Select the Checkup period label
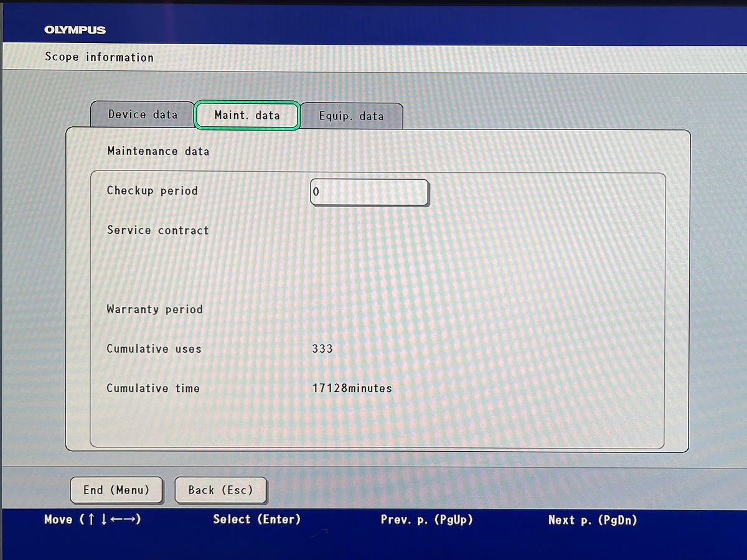Viewport: 747px width, 560px height. (152, 191)
